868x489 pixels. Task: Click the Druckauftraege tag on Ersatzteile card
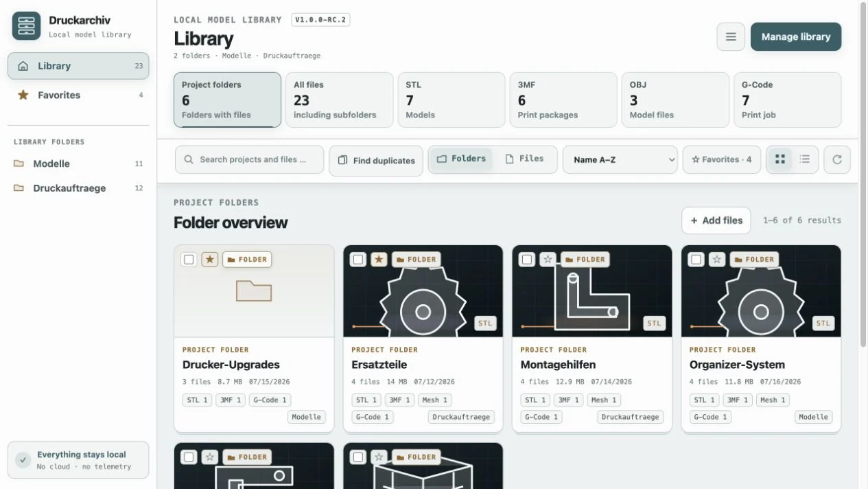(461, 417)
